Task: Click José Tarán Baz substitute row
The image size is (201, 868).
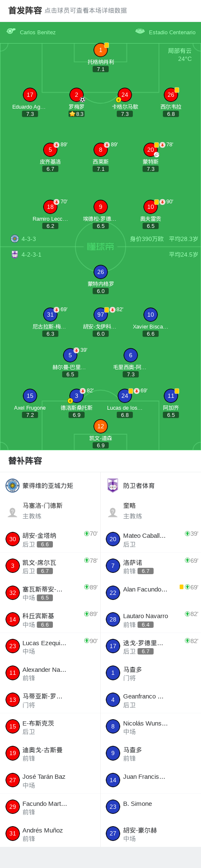Action: click(50, 780)
